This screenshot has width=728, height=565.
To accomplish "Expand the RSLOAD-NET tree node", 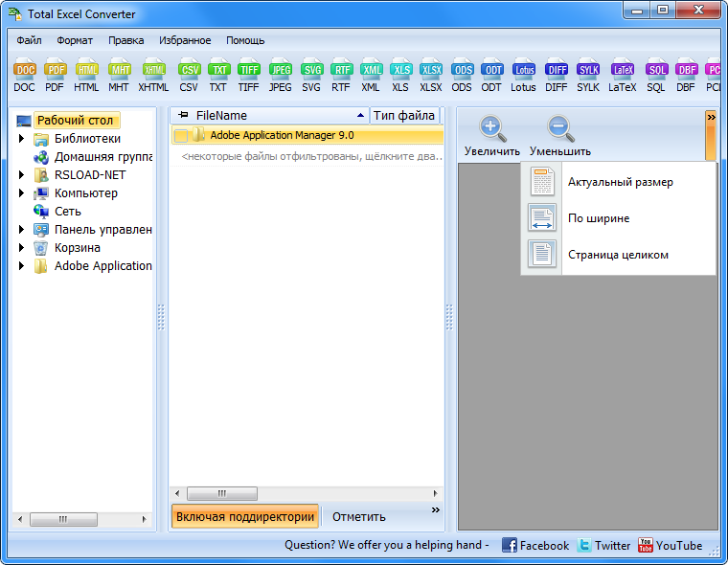I will (21, 175).
